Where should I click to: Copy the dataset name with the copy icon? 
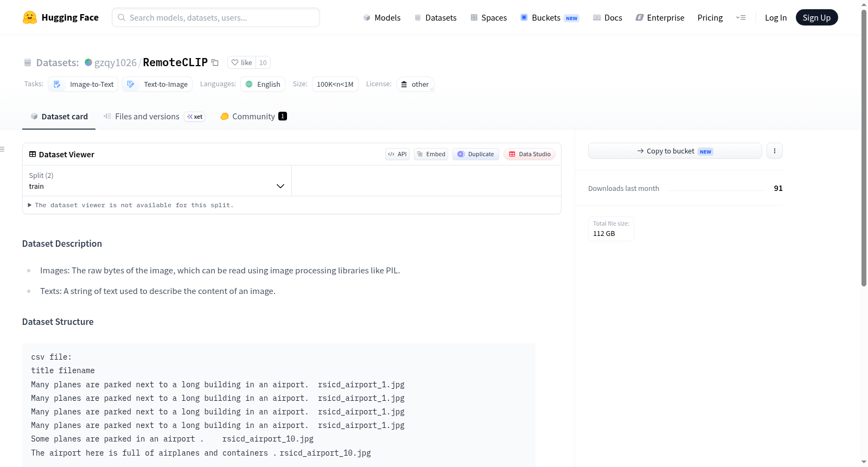tap(215, 62)
